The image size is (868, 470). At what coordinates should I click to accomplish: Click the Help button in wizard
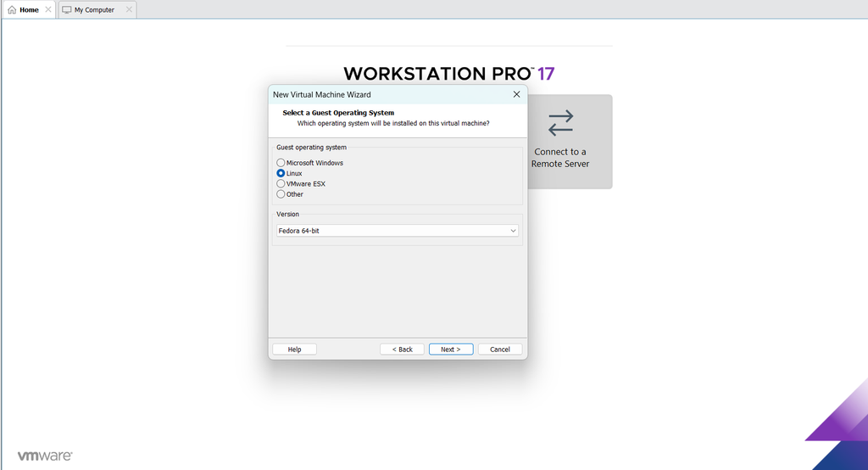(294, 350)
